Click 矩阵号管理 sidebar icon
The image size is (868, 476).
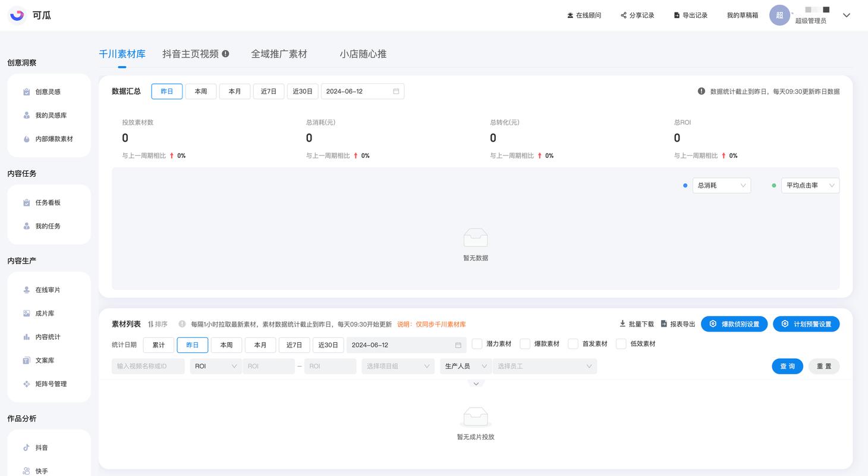27,384
